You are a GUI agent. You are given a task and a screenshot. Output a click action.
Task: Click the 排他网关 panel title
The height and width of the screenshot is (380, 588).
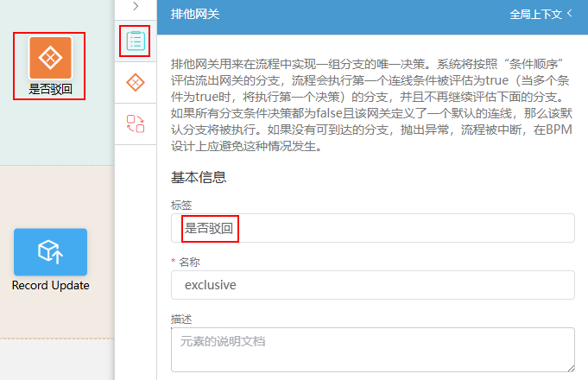coord(195,15)
